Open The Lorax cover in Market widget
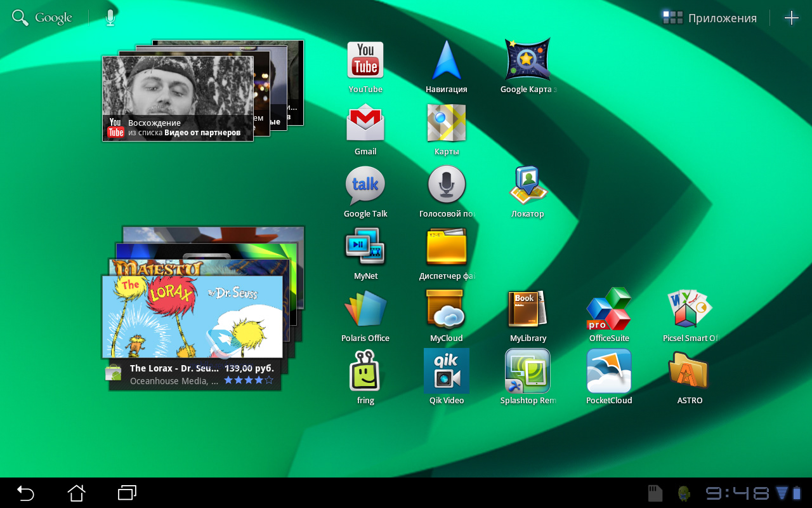This screenshot has height=508, width=812. (x=192, y=317)
